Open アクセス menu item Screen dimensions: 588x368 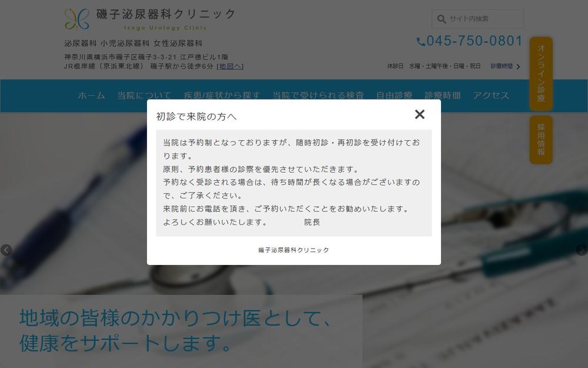pos(491,95)
